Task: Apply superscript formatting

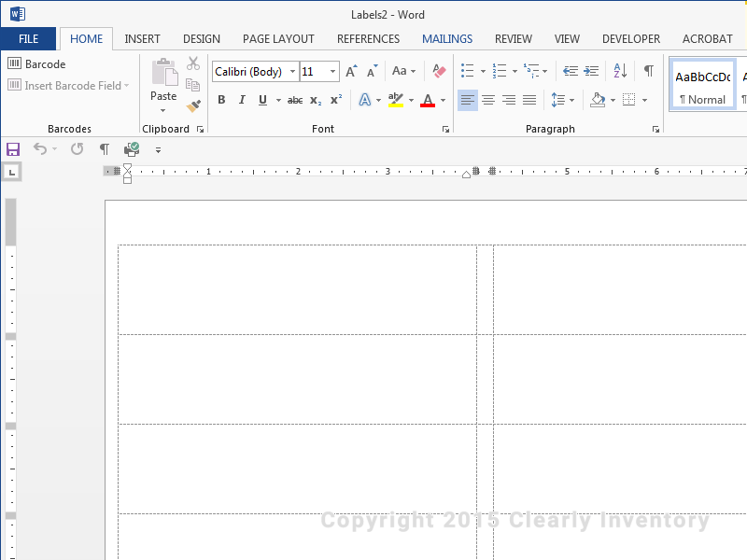Action: tap(336, 100)
